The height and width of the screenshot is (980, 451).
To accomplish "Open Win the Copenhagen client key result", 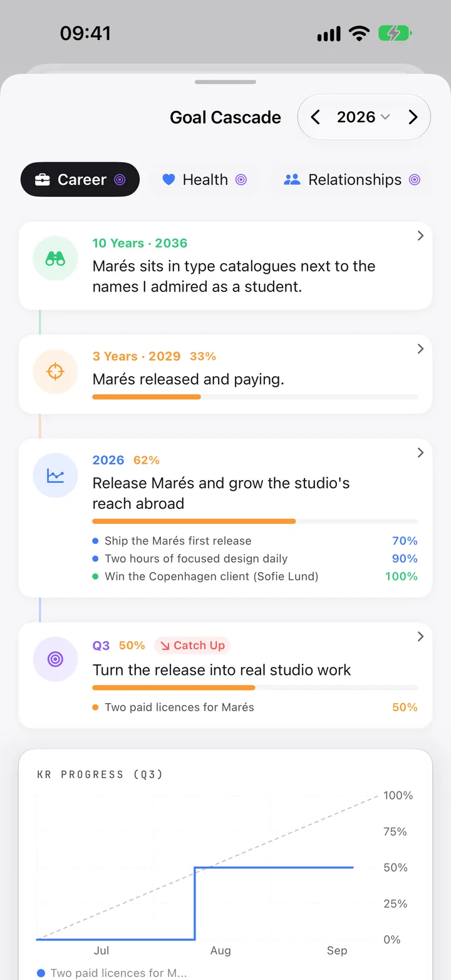I will click(x=255, y=576).
